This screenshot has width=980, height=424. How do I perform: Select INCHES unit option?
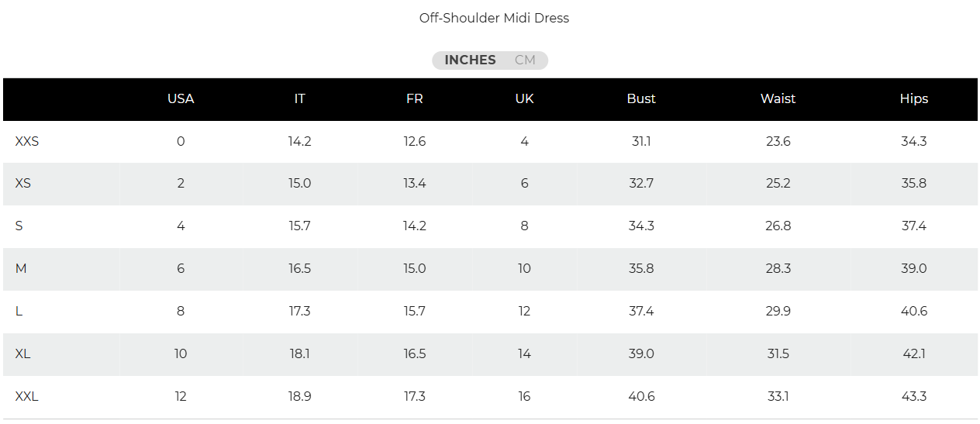point(470,60)
